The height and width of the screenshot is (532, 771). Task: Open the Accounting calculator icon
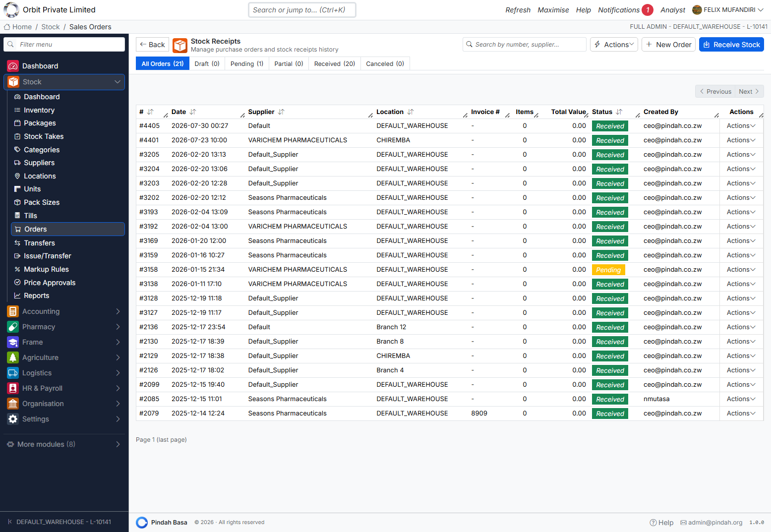tap(13, 311)
